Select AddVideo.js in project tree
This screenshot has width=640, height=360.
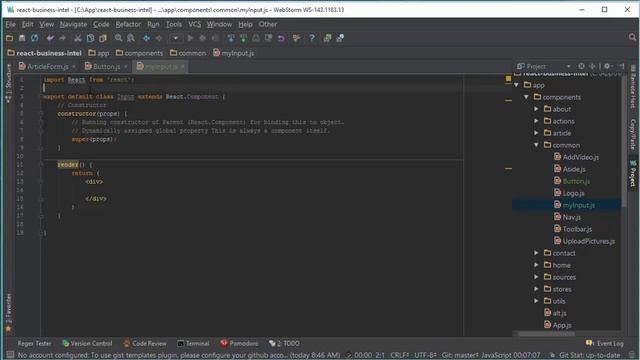tap(576, 157)
